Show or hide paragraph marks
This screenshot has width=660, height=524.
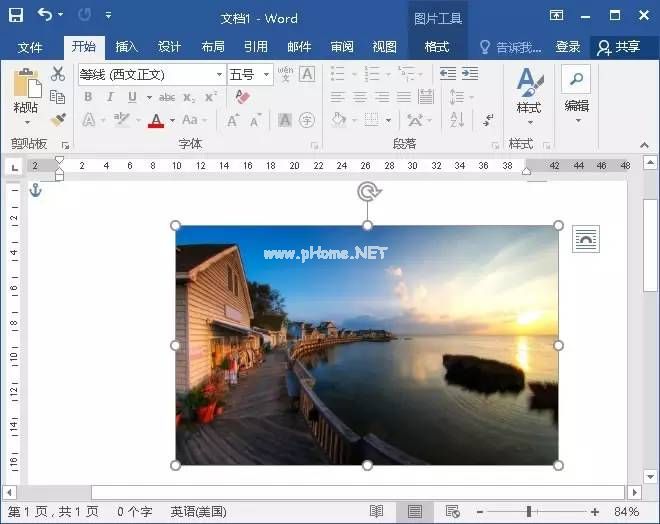[x=488, y=120]
